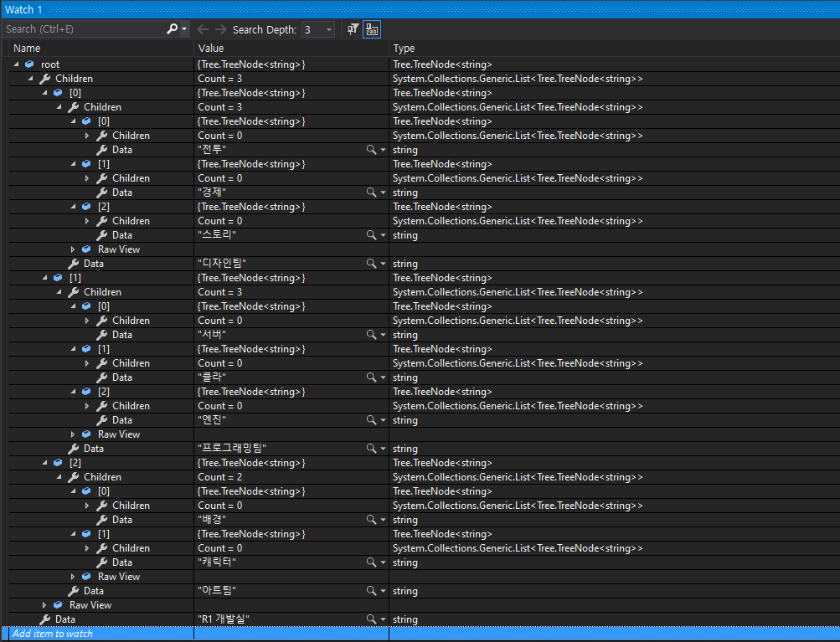Click the cube icon of root variable
The width and height of the screenshot is (840, 642).
(30, 64)
